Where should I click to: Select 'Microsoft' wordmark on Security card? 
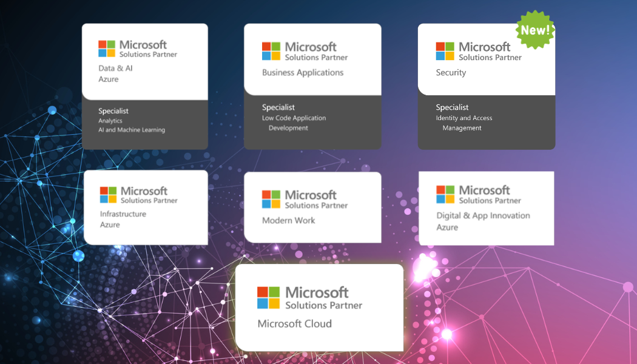[484, 47]
